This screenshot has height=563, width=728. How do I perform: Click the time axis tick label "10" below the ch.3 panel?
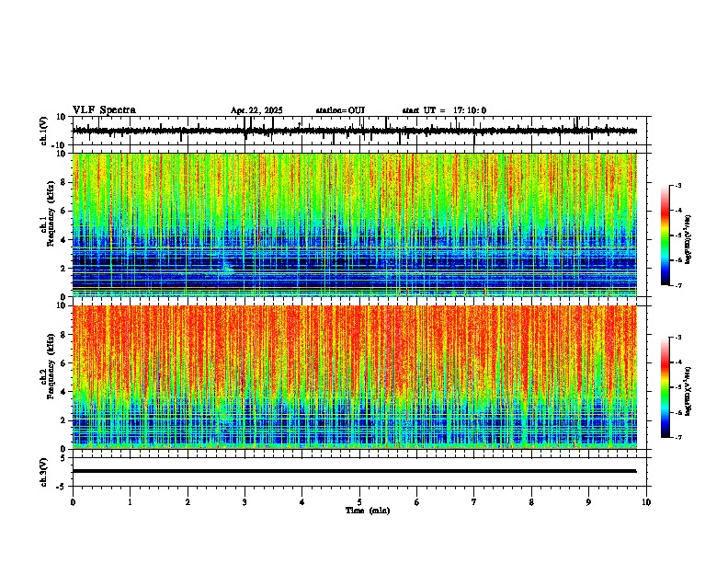tap(646, 502)
